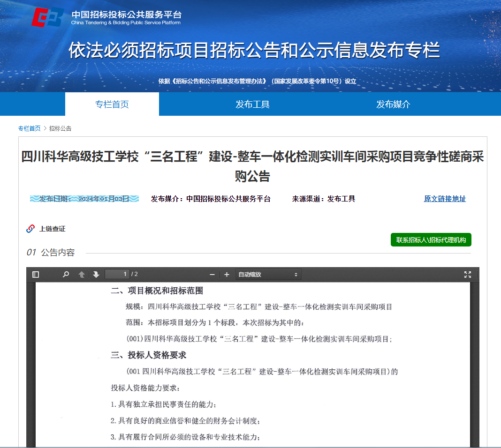The width and height of the screenshot is (501, 448).
Task: Zoom out the PDF with minus
Action: (x=212, y=275)
